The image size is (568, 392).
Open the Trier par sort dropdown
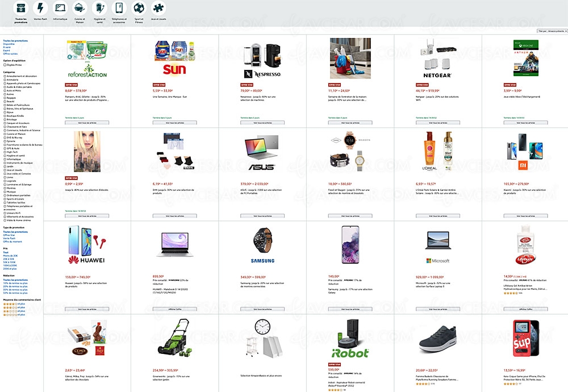coord(552,31)
